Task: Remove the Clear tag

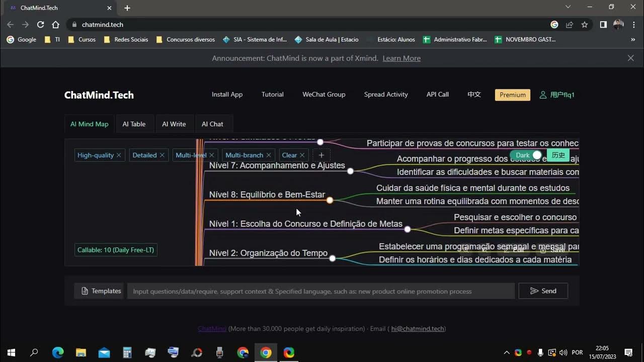Action: coord(302,155)
